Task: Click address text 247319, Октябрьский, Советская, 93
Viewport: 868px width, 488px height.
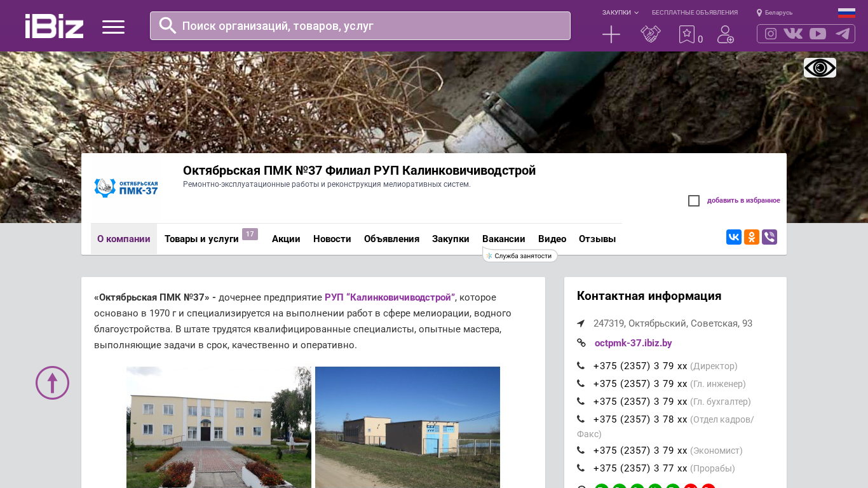Action: pos(673,323)
